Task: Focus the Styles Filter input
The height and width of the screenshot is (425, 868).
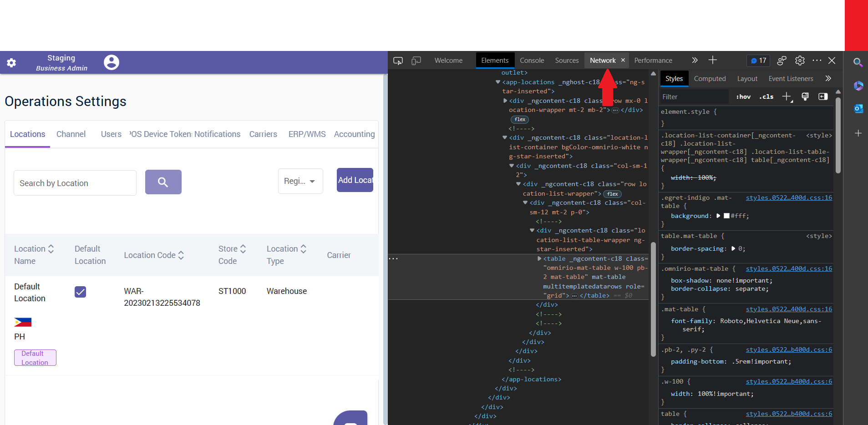Action: [695, 96]
